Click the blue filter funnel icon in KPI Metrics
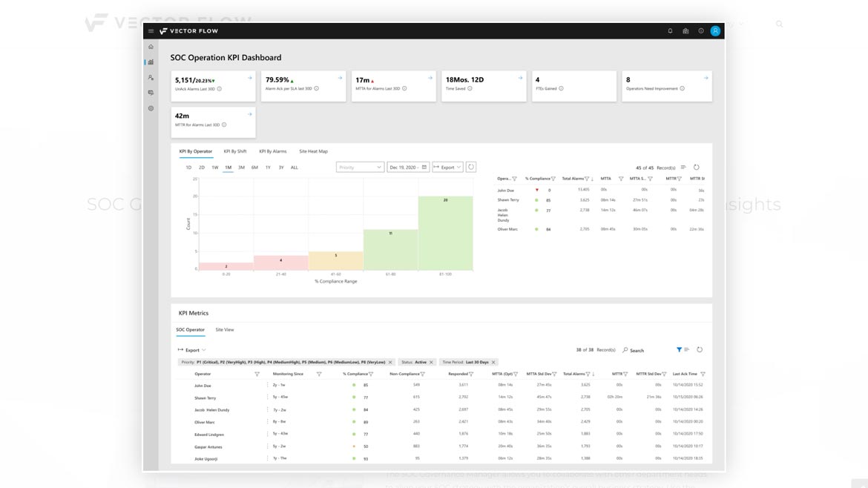This screenshot has height=488, width=868. 679,350
